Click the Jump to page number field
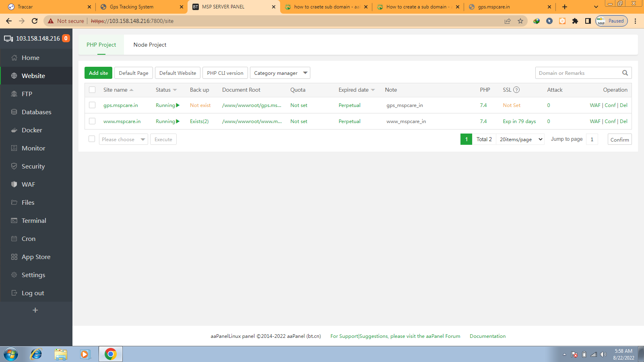Screen dimensions: 644x362 pos(592,139)
